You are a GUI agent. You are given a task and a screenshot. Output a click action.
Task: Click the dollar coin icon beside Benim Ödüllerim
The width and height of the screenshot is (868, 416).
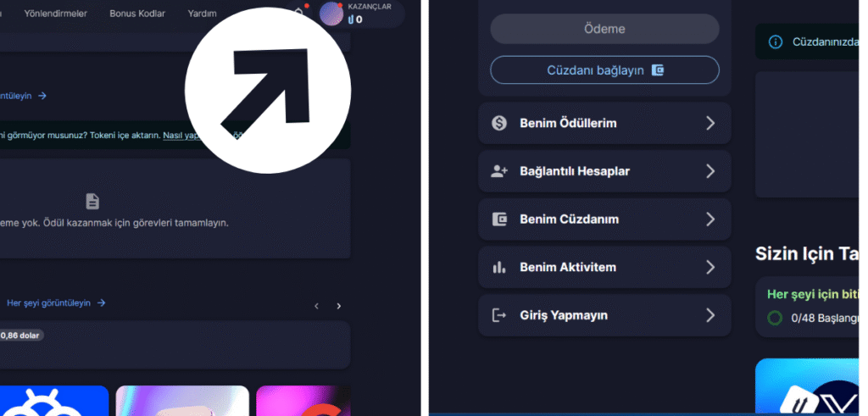pos(499,123)
